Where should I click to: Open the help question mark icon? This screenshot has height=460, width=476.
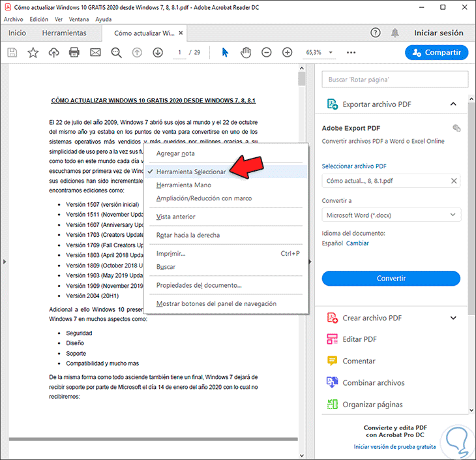tap(376, 33)
